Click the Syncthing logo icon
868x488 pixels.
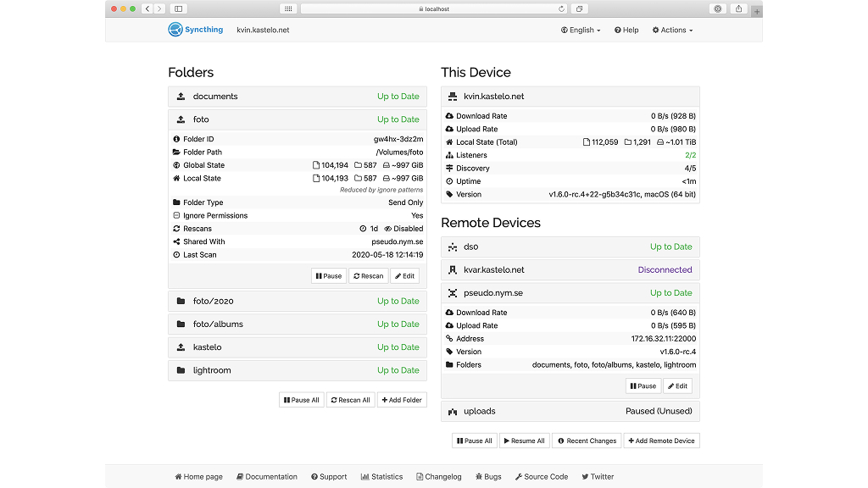coord(175,30)
